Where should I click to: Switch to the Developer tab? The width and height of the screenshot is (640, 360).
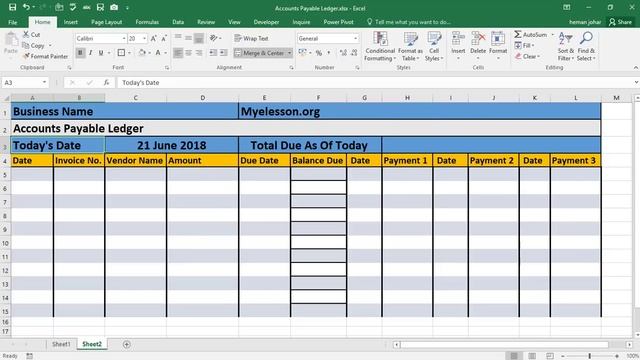[x=266, y=22]
